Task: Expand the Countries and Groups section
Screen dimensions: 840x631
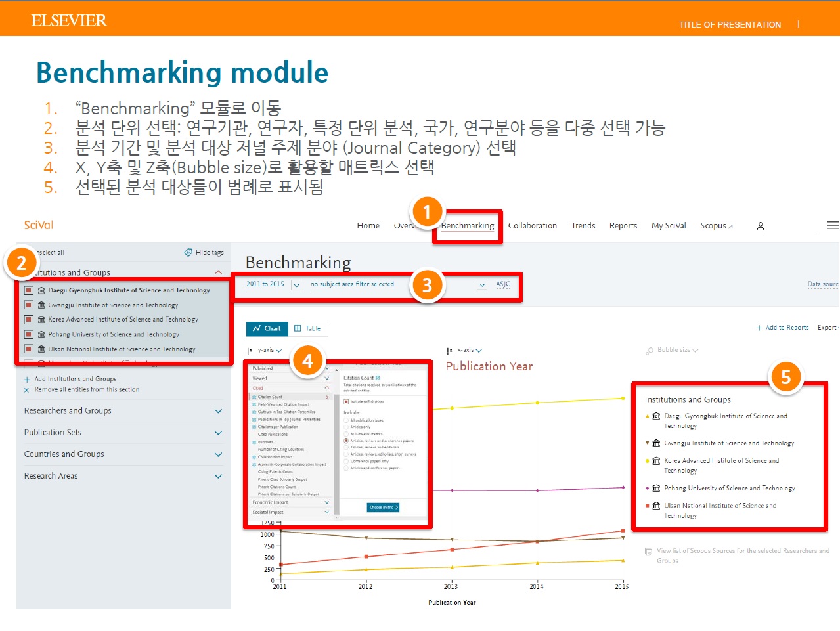Action: (x=218, y=454)
